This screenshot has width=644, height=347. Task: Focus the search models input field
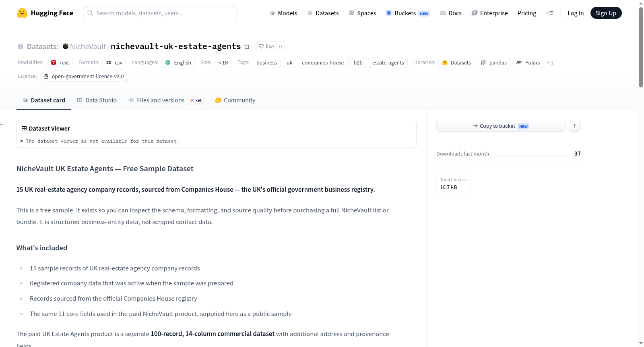(x=160, y=13)
